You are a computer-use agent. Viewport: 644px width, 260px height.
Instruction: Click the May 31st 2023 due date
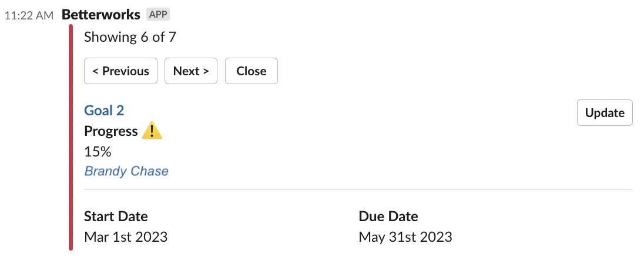pyautogui.click(x=405, y=237)
